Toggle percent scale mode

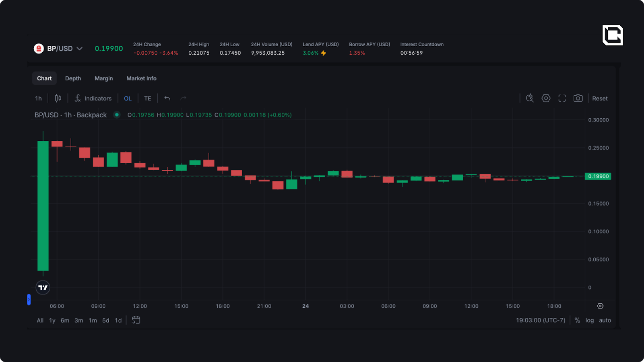(x=577, y=320)
